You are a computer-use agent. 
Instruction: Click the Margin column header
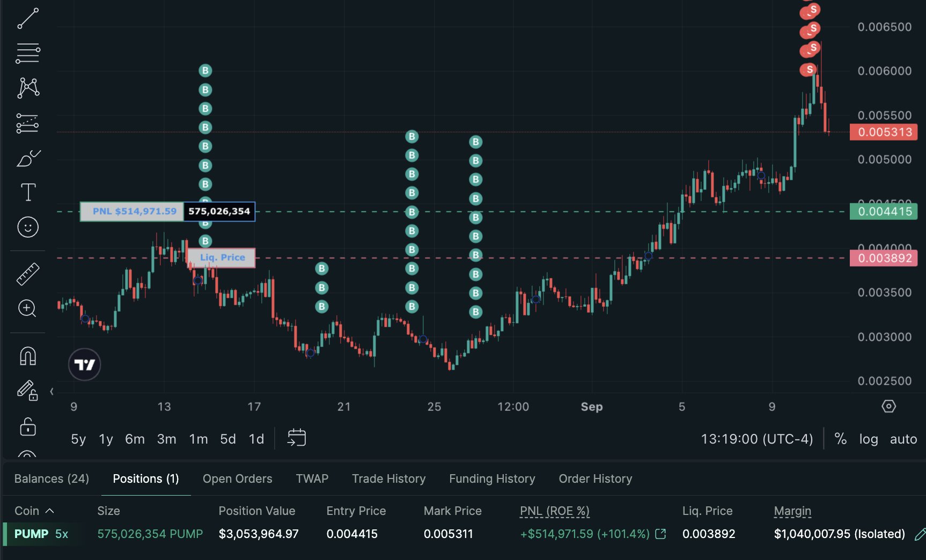(792, 511)
